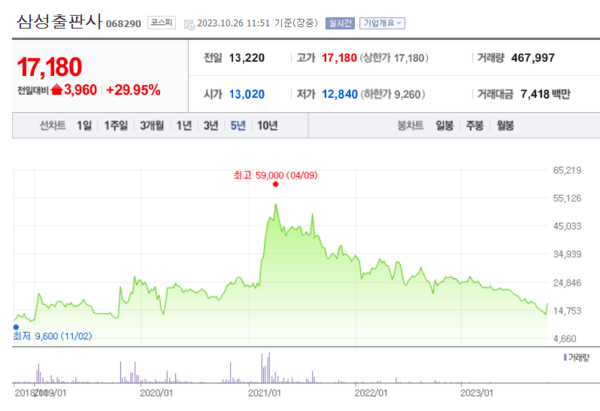Choose the 3개월 chart range
Viewport: 600px width, 411px height.
point(152,126)
